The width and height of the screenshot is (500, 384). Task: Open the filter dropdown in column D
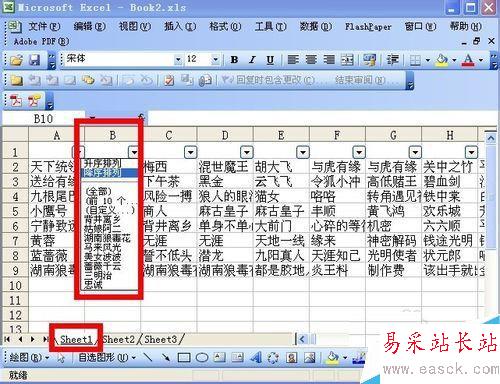click(x=247, y=152)
